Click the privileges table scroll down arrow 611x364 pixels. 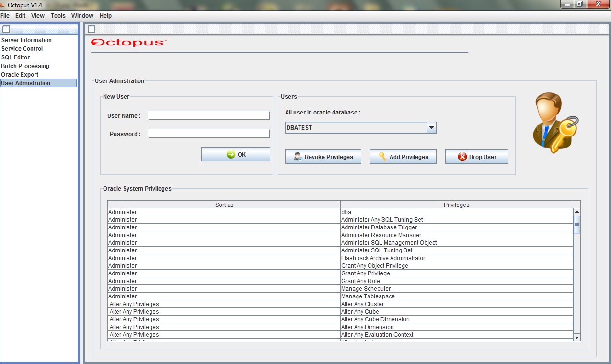577,338
